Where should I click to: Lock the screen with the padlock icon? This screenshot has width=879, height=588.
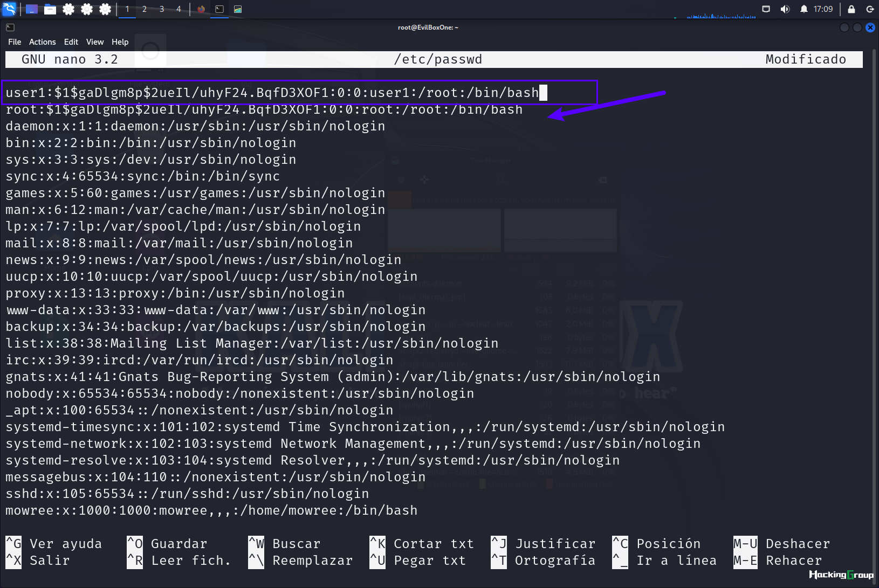coord(851,9)
